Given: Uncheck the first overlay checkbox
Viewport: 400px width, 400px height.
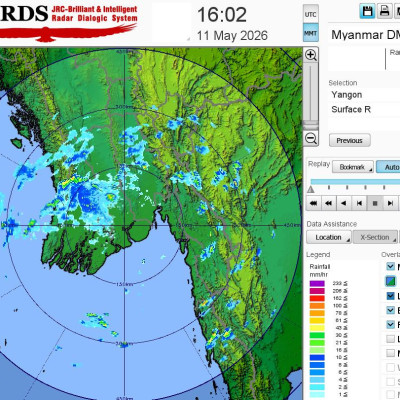Looking at the screenshot, I should (x=390, y=266).
